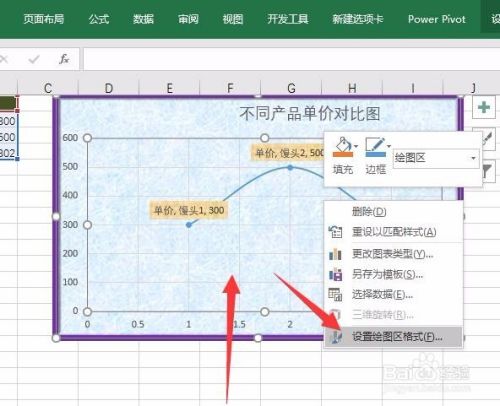Click the plot area top-left resize handle
The width and height of the screenshot is (500, 406).
pyautogui.click(x=87, y=138)
